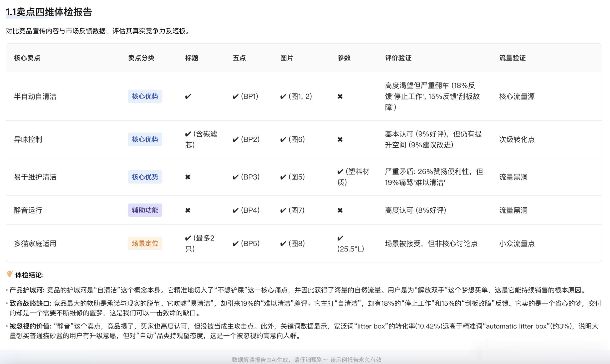
Task: Click the 数据解读报告由AI生成 footer notice
Action: (x=307, y=359)
